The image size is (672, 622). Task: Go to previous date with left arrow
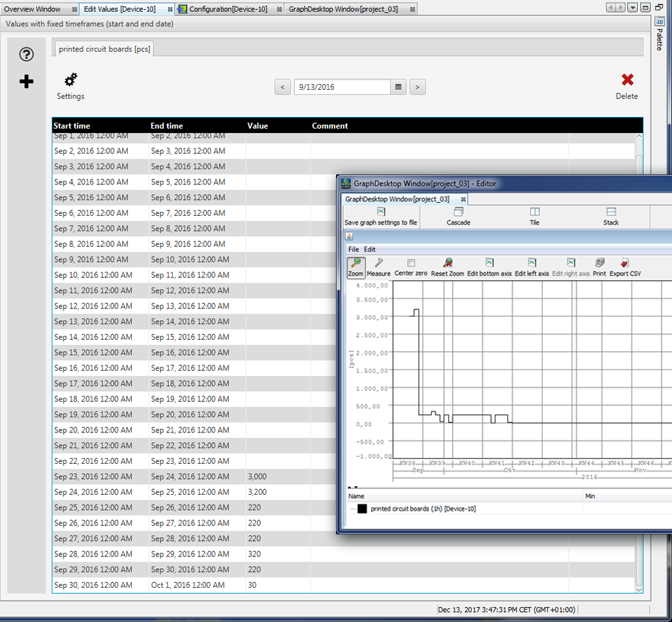282,87
